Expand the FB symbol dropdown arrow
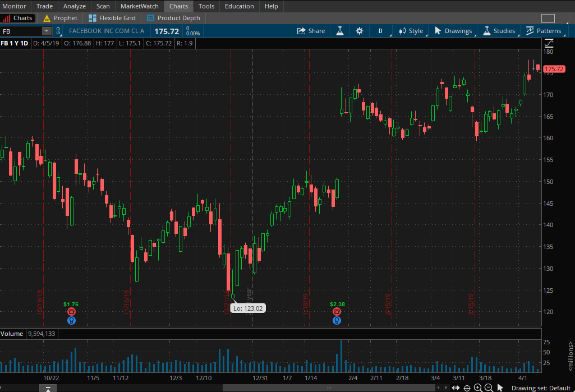The image size is (575, 392). tap(47, 31)
